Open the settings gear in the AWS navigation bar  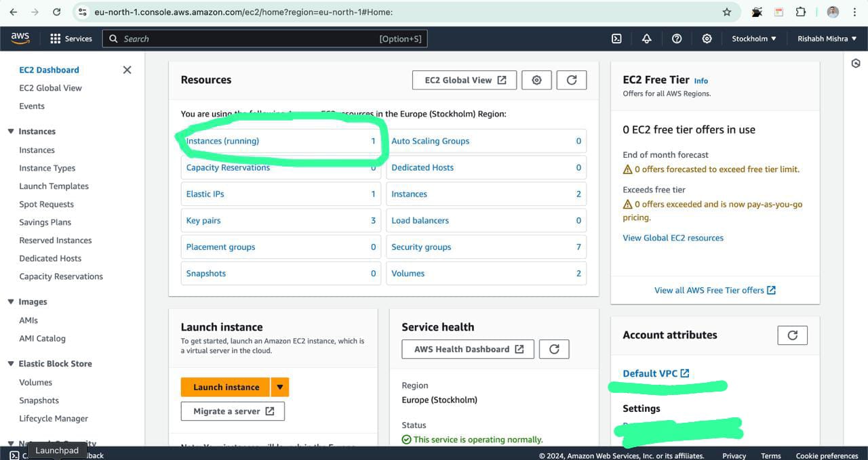coord(707,39)
